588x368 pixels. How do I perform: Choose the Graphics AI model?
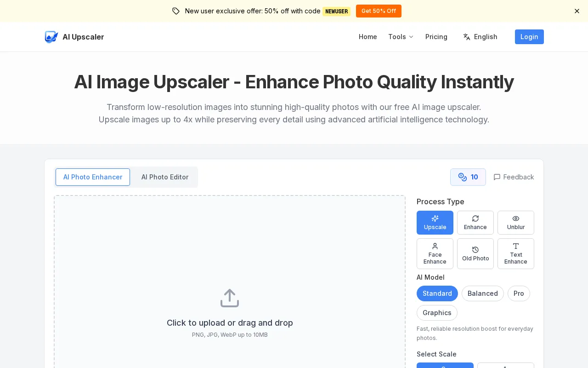point(437,313)
